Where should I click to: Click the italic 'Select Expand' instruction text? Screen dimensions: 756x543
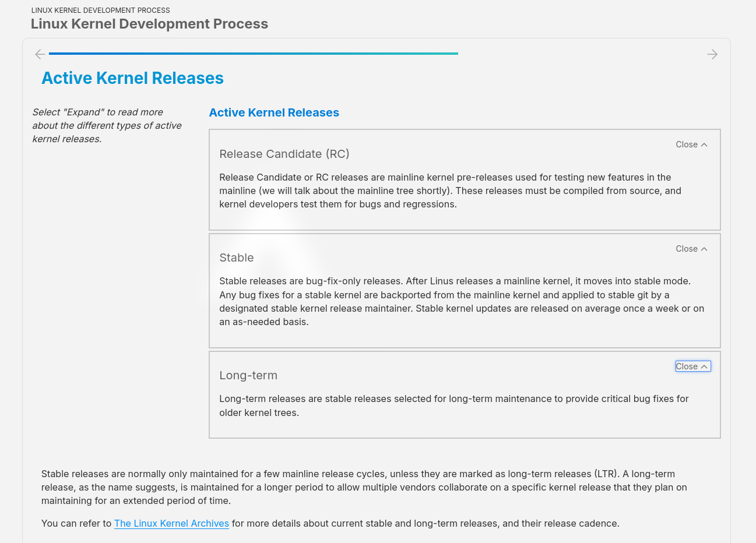click(x=107, y=125)
